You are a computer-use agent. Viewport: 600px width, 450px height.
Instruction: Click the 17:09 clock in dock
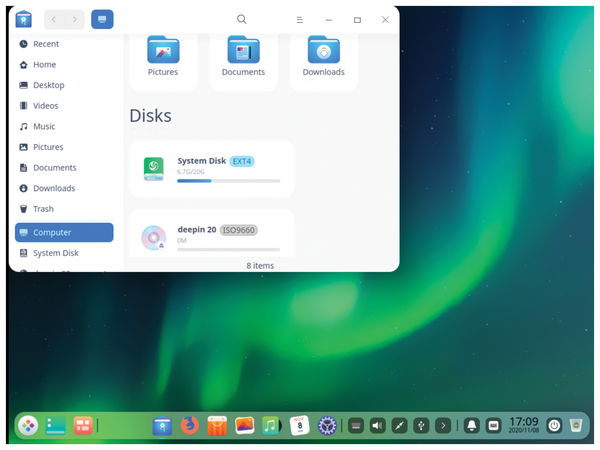pyautogui.click(x=523, y=425)
